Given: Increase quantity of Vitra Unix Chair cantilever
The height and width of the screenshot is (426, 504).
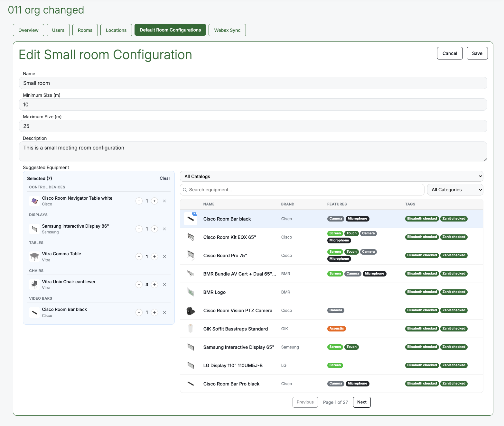Looking at the screenshot, I should [x=154, y=285].
